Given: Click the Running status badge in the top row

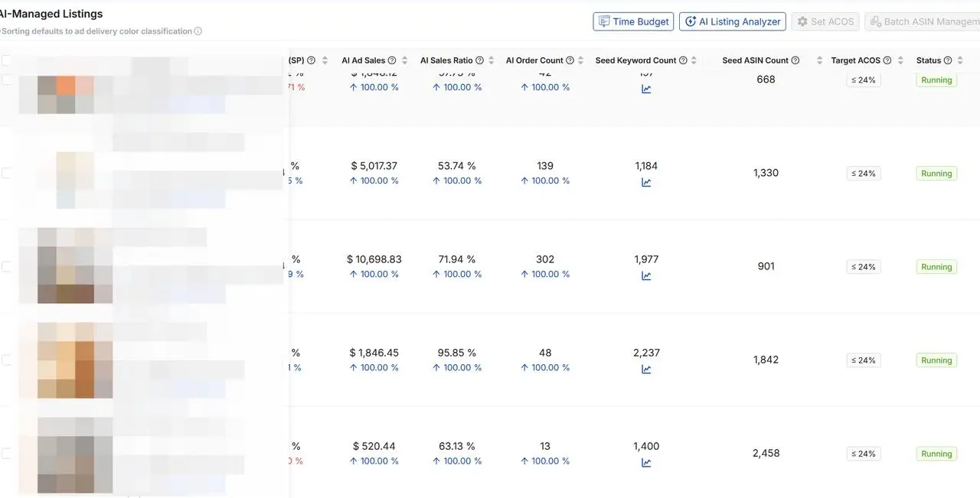Looking at the screenshot, I should coord(936,80).
